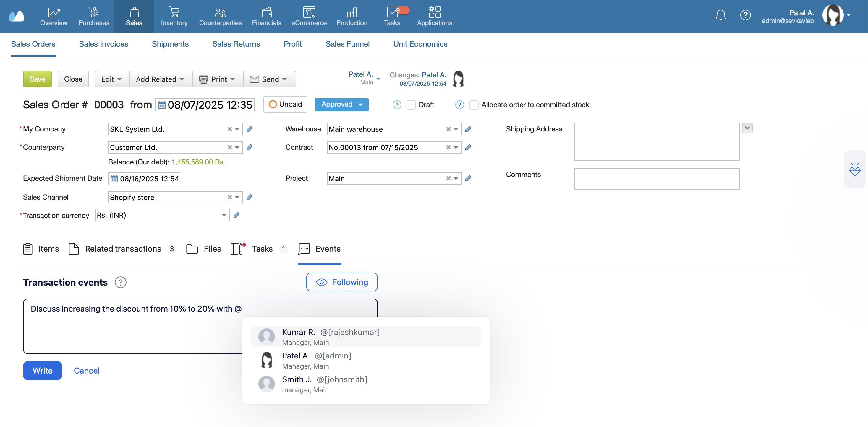Open eCommerce section icon

tap(309, 12)
